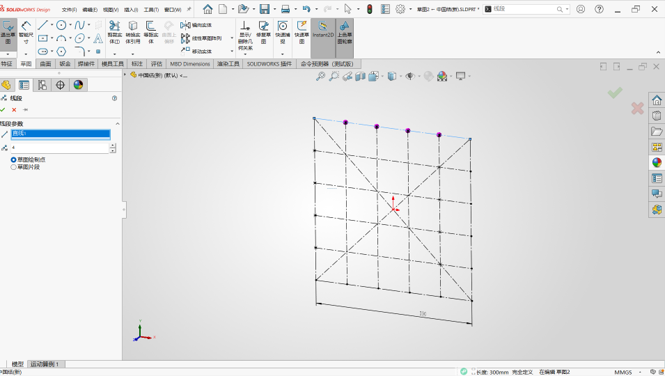
Task: Click the Exit Sketch (退出草图) button
Action: (8, 33)
